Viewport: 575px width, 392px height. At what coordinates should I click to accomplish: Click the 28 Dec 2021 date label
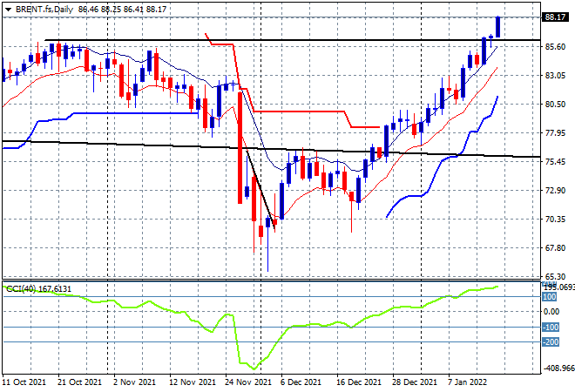415,382
